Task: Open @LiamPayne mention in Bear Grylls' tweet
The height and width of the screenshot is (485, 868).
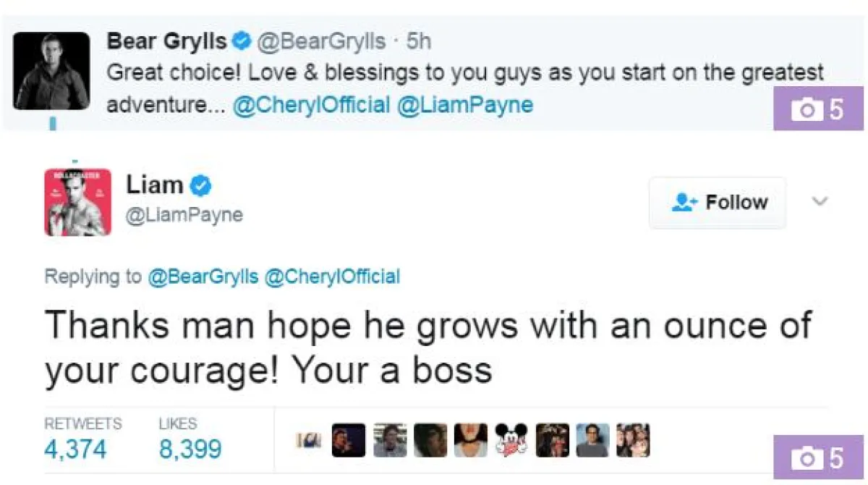Action: coord(466,105)
